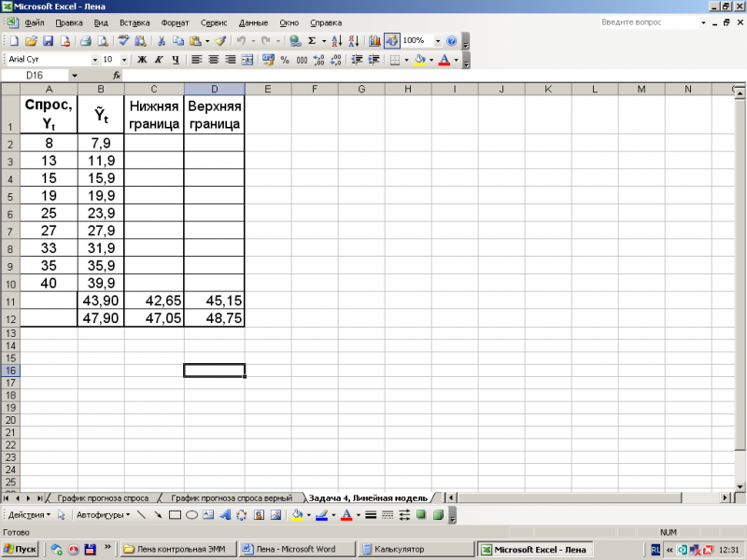Toggle the Drawing toolbar button
Image resolution: width=747 pixels, height=560 pixels.
(391, 41)
